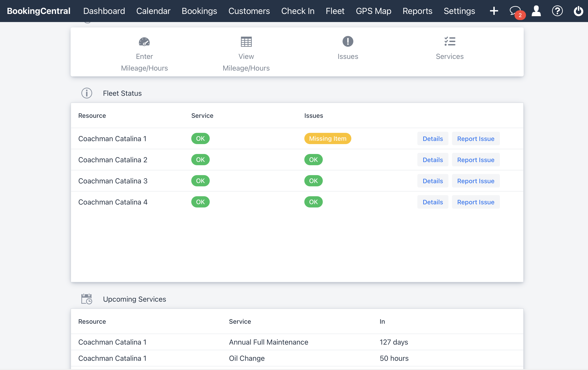
Task: Click the Issues column header in Fleet Status
Action: tap(314, 116)
